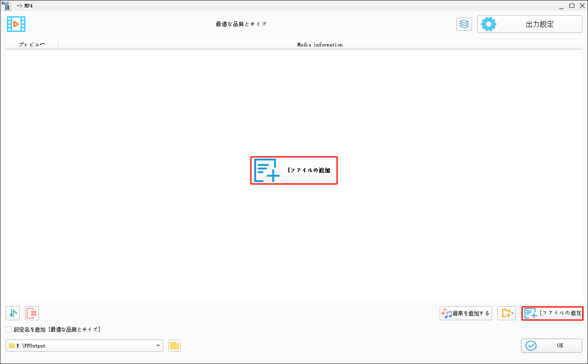Maximize the window
588x364 pixels.
(x=572, y=6)
